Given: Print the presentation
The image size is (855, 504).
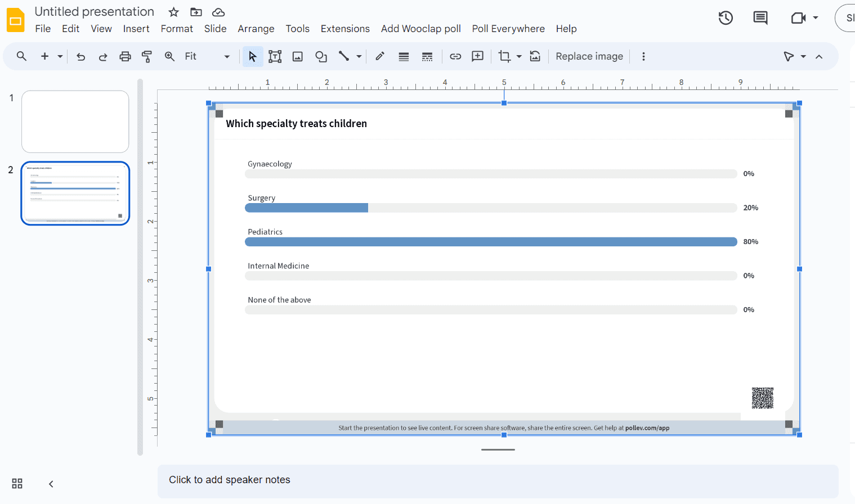Looking at the screenshot, I should coord(125,56).
